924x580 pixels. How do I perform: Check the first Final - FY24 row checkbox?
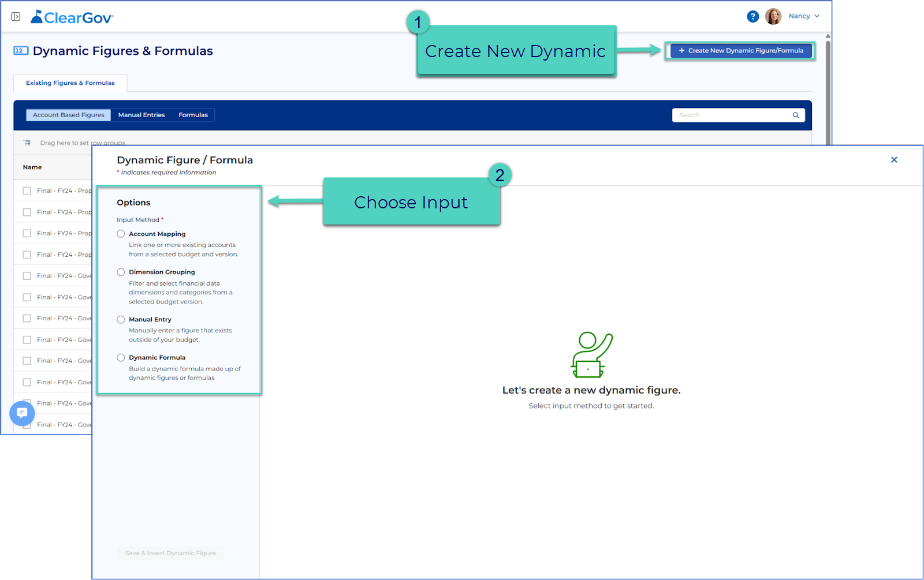27,190
